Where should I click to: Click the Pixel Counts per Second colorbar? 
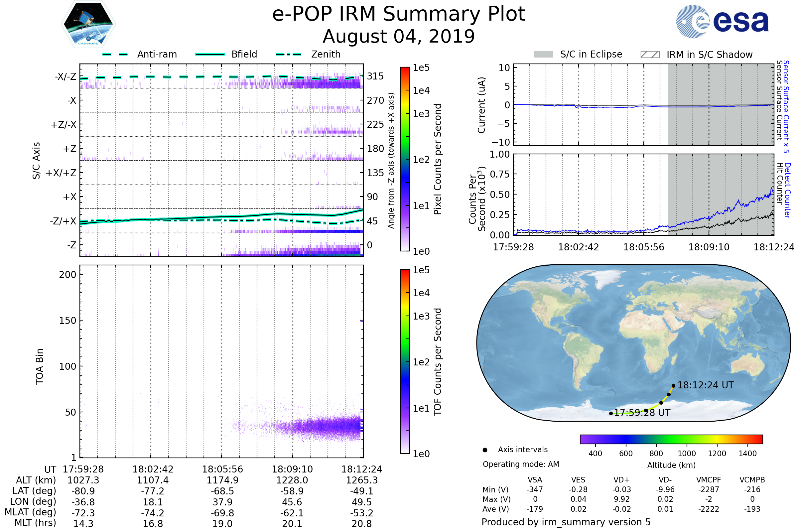pyautogui.click(x=405, y=159)
